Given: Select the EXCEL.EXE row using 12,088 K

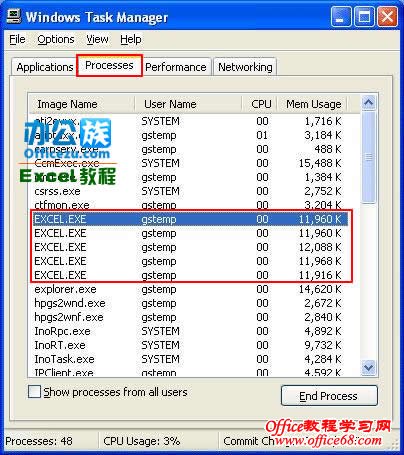Looking at the screenshot, I should point(190,247).
